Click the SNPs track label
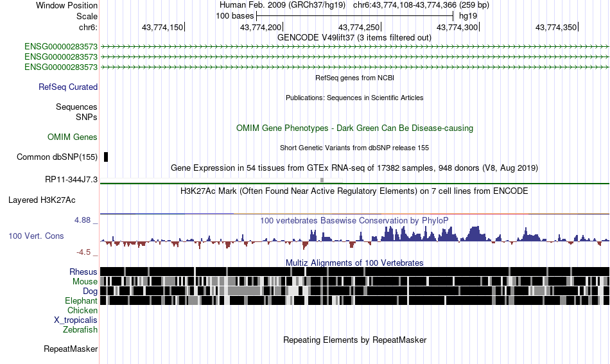Screen dimensions: 610x364 point(87,117)
